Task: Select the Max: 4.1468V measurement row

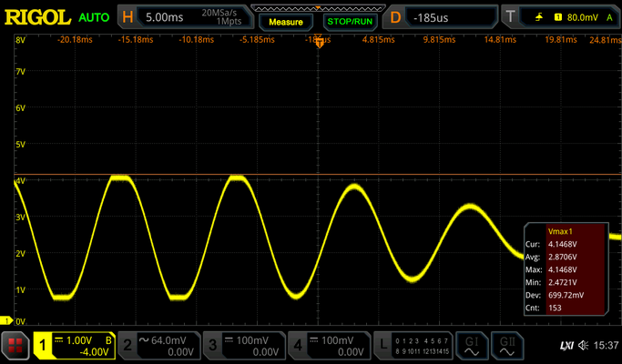Action: [566, 269]
